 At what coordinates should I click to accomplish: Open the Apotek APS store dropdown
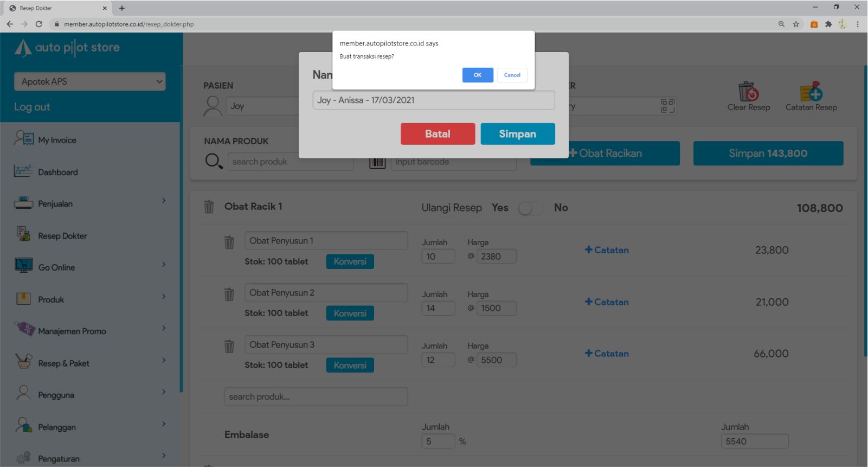click(90, 81)
